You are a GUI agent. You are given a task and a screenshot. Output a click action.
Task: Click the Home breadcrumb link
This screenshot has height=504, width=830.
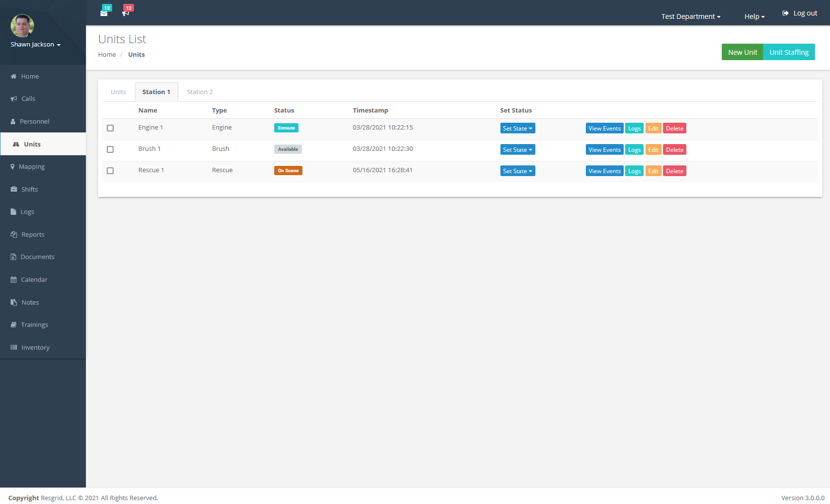click(x=107, y=54)
